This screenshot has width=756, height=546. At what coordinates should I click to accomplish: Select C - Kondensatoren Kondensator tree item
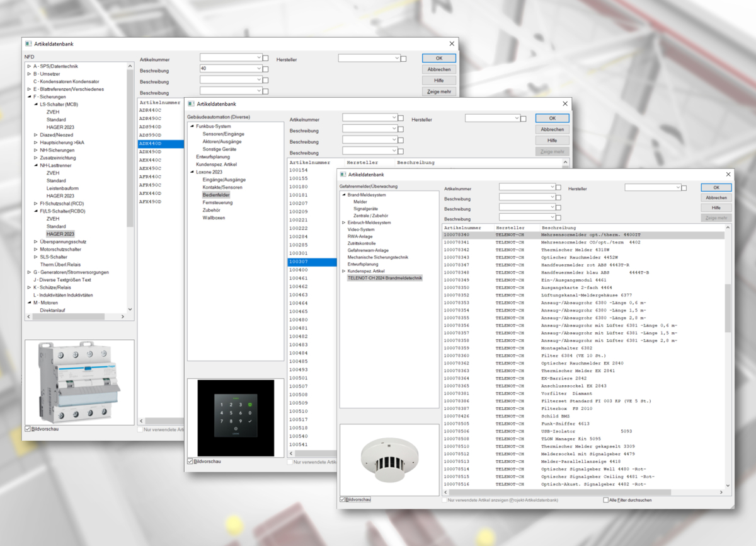pyautogui.click(x=66, y=81)
